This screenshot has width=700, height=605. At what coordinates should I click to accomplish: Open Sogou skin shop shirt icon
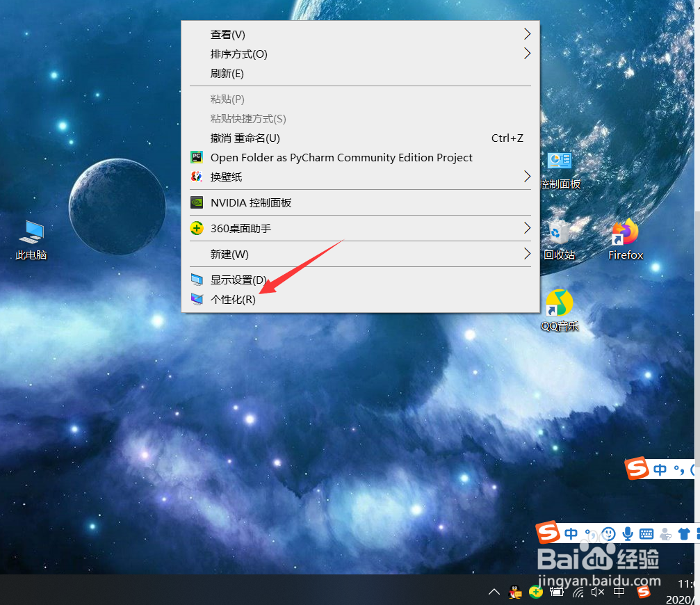pos(684,533)
